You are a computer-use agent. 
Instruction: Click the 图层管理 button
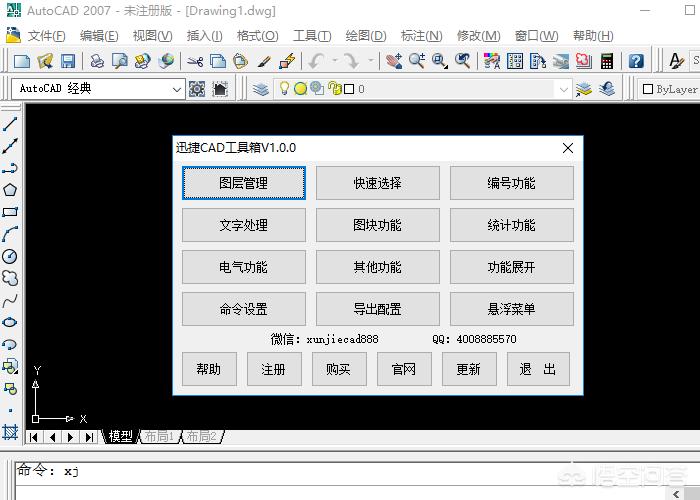244,183
